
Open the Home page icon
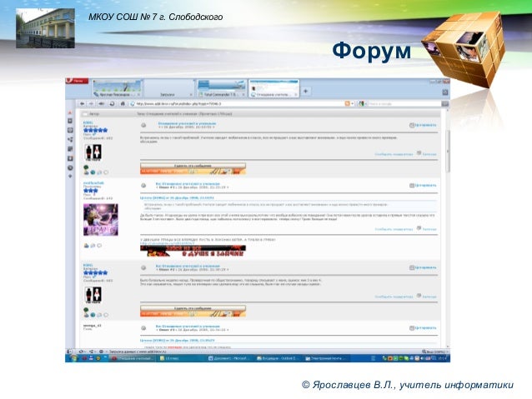click(123, 104)
